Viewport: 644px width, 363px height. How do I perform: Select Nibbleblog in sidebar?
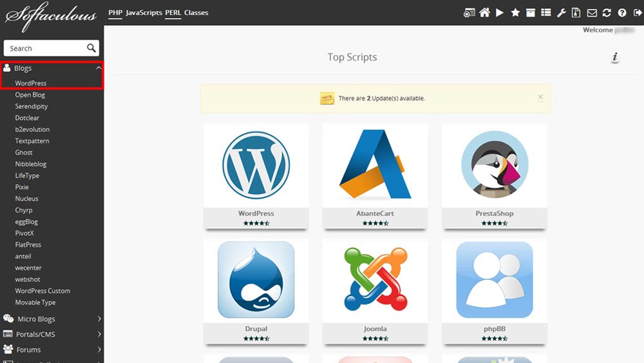31,164
